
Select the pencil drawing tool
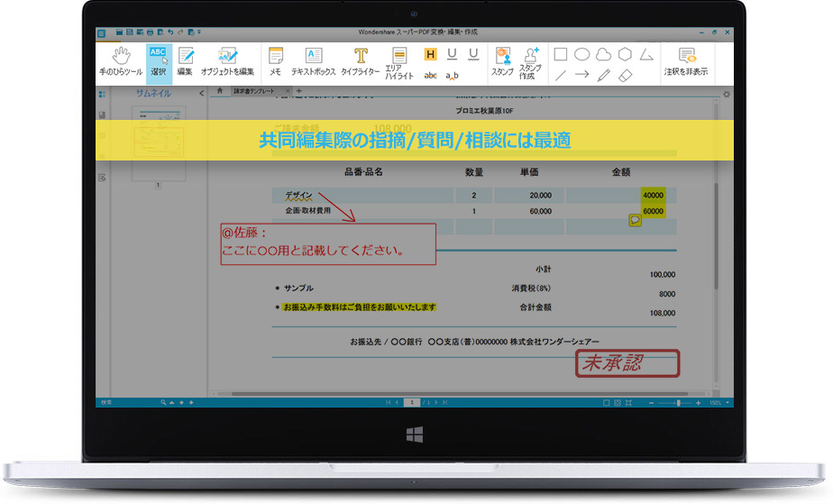click(x=603, y=76)
